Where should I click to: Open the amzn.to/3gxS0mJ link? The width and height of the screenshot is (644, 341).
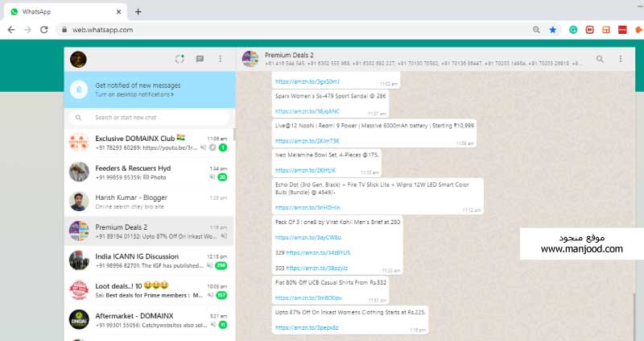click(x=308, y=82)
